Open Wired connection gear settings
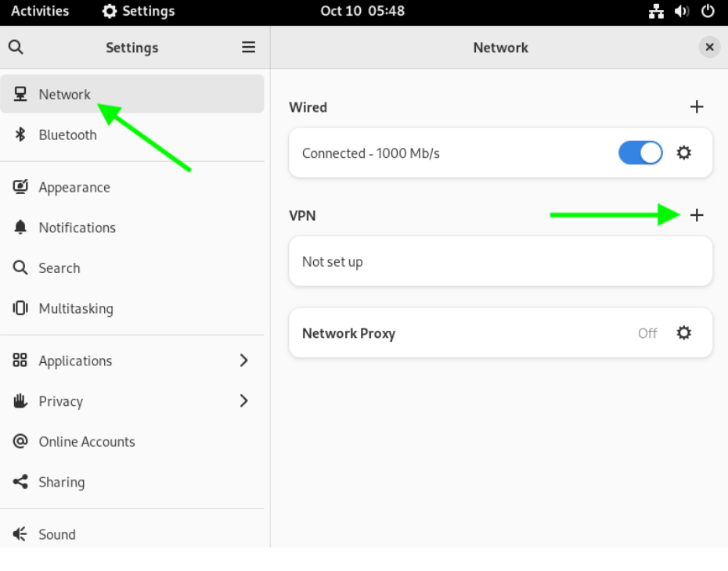Screen dimensions: 728x571 683,153
